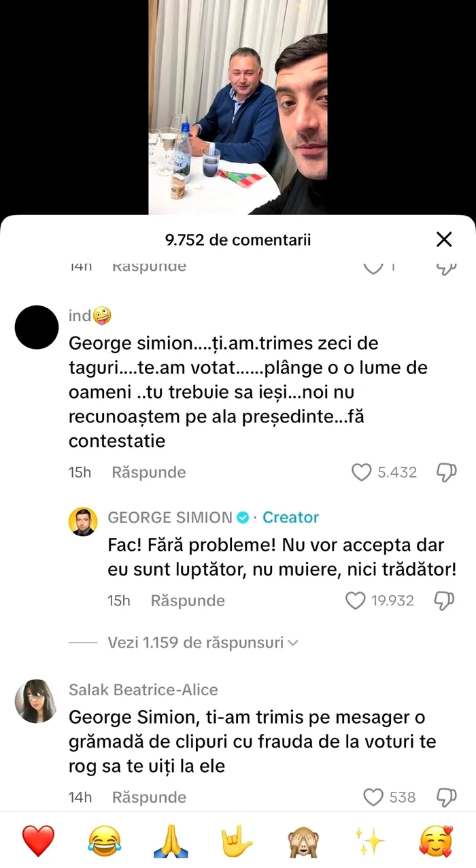Like George Simion's reply with 19.932 likes
Image resolution: width=476 pixels, height=868 pixels.
tap(356, 601)
